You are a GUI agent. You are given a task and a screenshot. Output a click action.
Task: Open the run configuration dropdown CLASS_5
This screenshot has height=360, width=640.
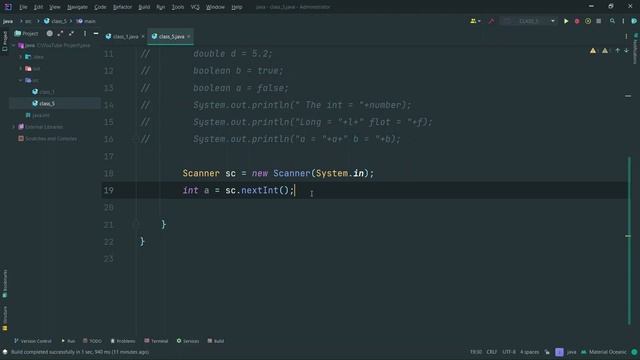[529, 21]
